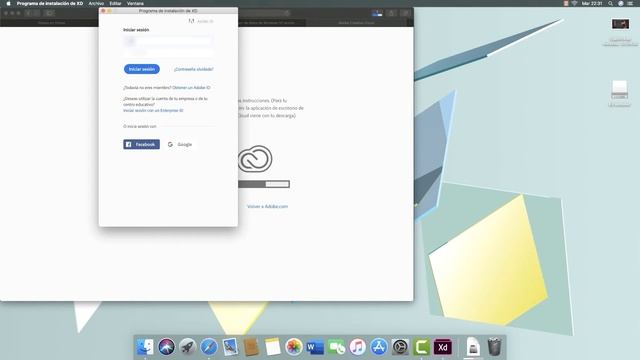Launch Camtasia green icon in dock
640x360 pixels.
421,347
